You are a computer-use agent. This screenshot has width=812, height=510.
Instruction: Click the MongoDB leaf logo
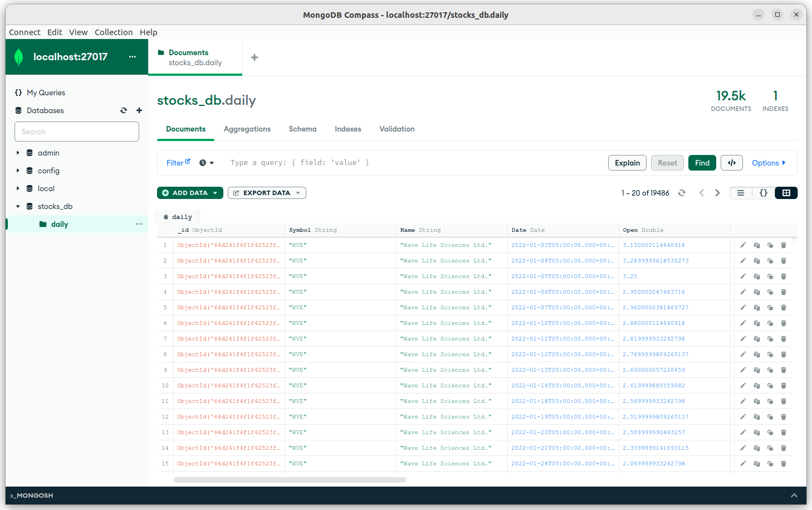click(19, 57)
